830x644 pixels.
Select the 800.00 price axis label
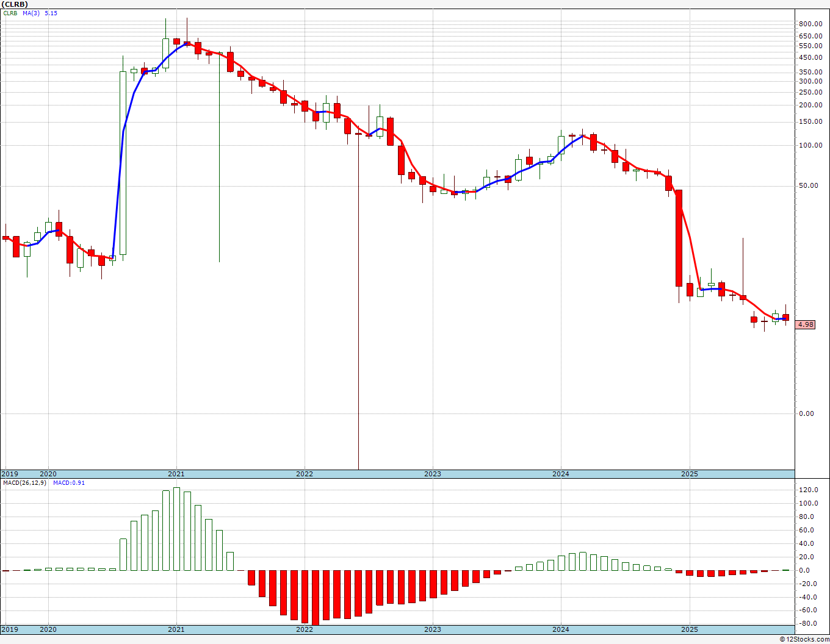coord(809,24)
